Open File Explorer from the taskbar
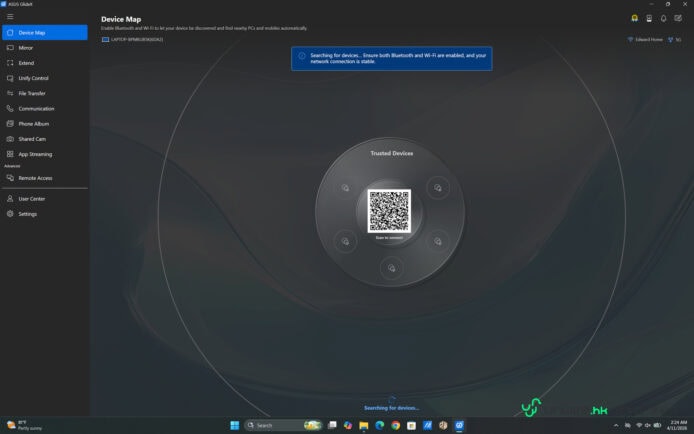This screenshot has height=434, width=694. 364,425
